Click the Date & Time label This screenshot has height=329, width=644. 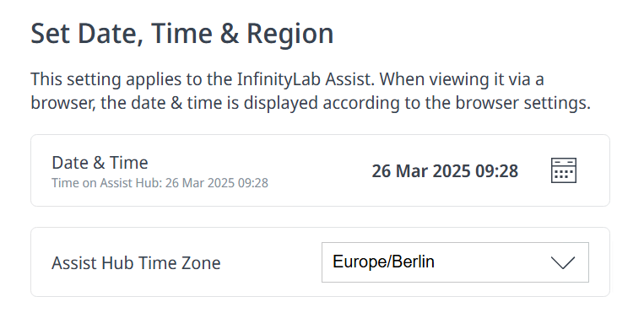100,163
